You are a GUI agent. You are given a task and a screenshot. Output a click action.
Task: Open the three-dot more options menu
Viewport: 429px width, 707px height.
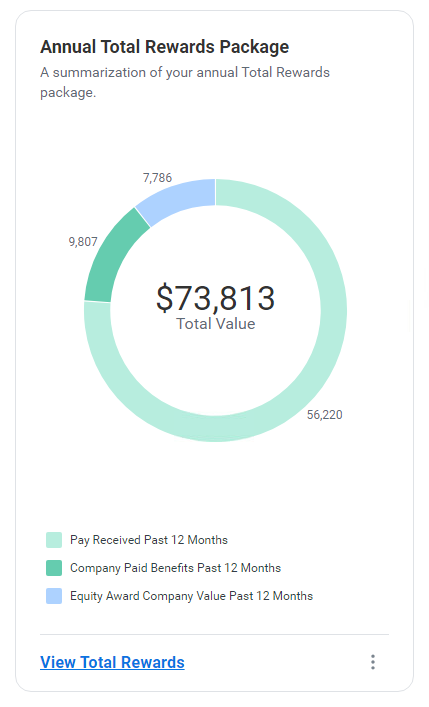(x=373, y=662)
